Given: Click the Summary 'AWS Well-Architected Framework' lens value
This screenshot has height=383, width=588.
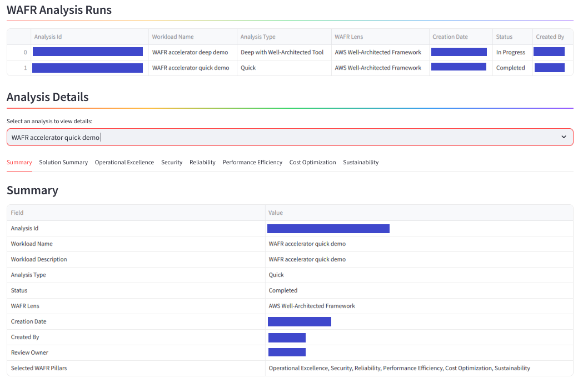Looking at the screenshot, I should [x=419, y=306].
